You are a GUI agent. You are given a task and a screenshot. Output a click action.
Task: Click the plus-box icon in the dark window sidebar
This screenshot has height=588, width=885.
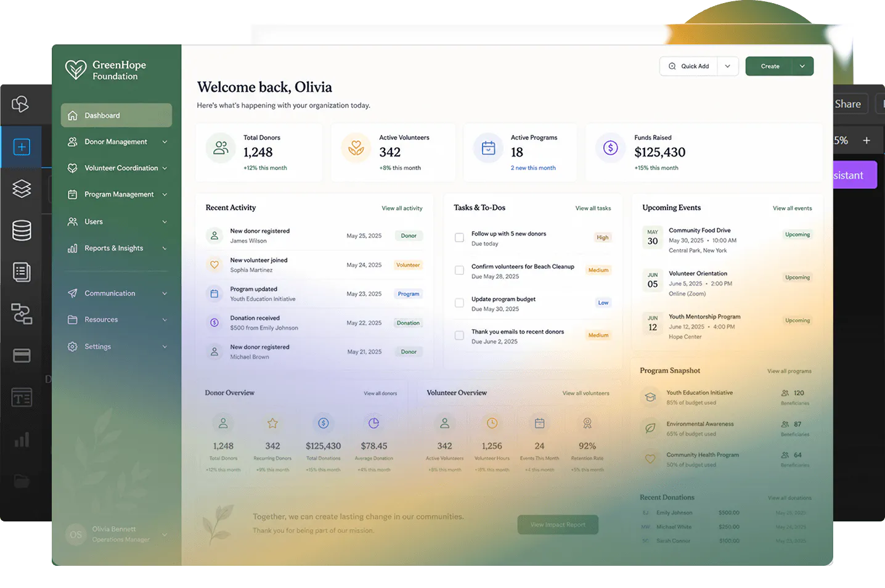pos(22,147)
